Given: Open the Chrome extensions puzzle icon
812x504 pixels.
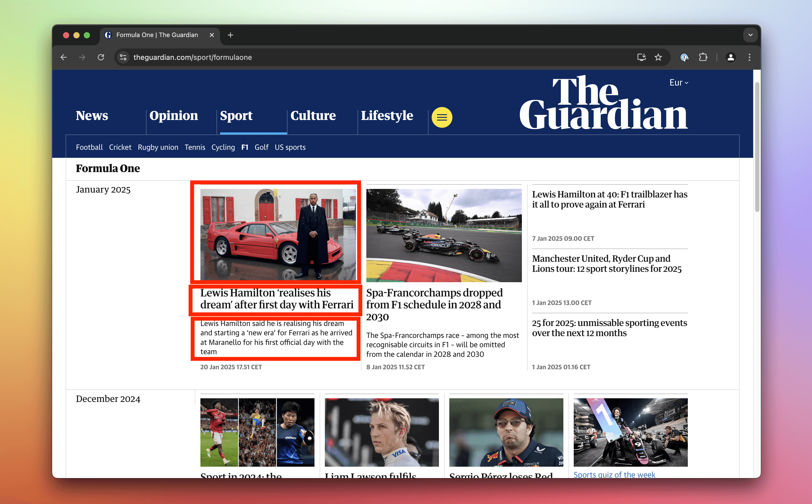Looking at the screenshot, I should tap(703, 57).
